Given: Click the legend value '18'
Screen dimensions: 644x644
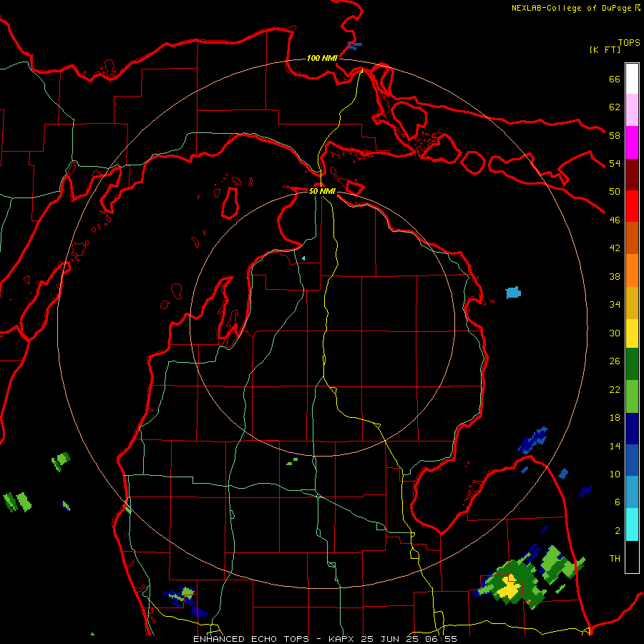Looking at the screenshot, I should [x=615, y=418].
